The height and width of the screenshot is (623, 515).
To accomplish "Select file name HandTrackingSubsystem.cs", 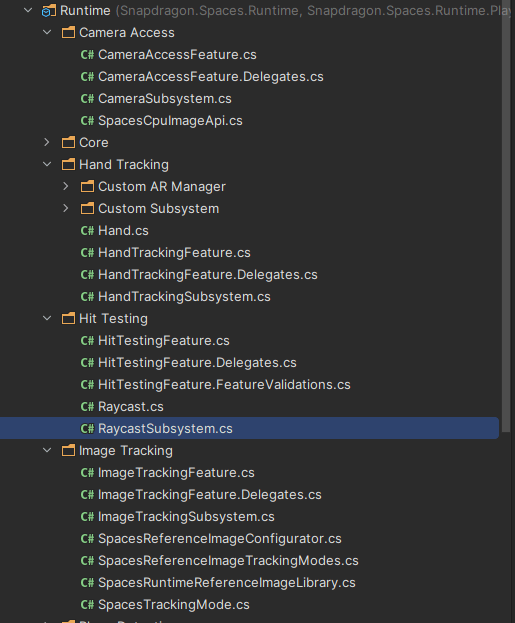I will 184,297.
